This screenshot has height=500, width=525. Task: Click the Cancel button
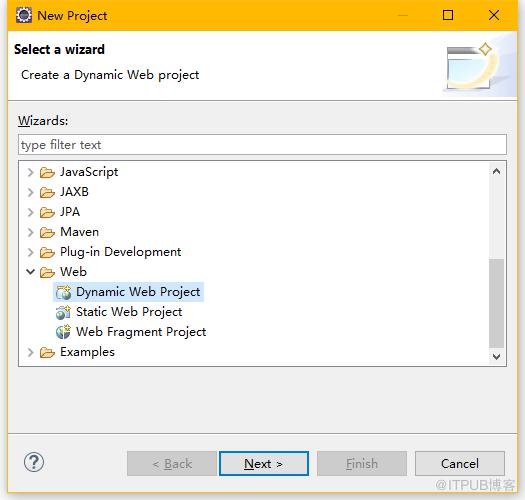pyautogui.click(x=460, y=464)
